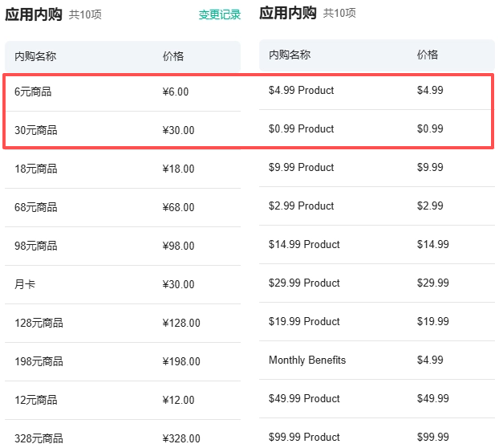Click the ¥128.00 price cell
The height and width of the screenshot is (448, 499).
click(x=181, y=323)
